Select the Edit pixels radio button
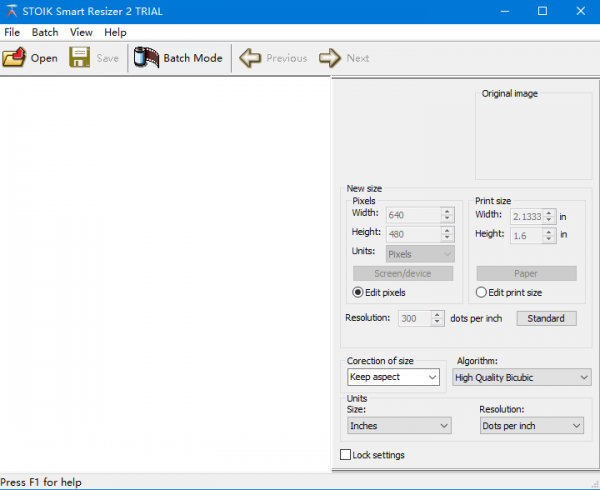 coord(358,292)
